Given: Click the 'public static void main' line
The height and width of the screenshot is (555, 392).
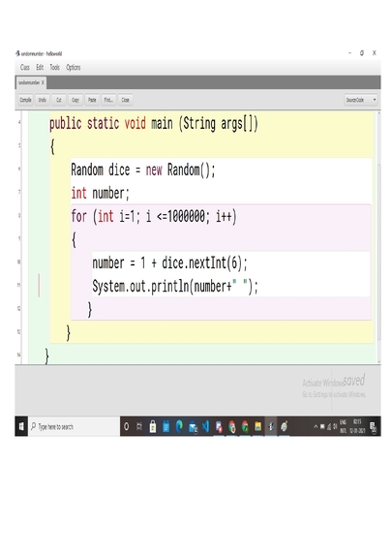Looking at the screenshot, I should coord(154,124).
